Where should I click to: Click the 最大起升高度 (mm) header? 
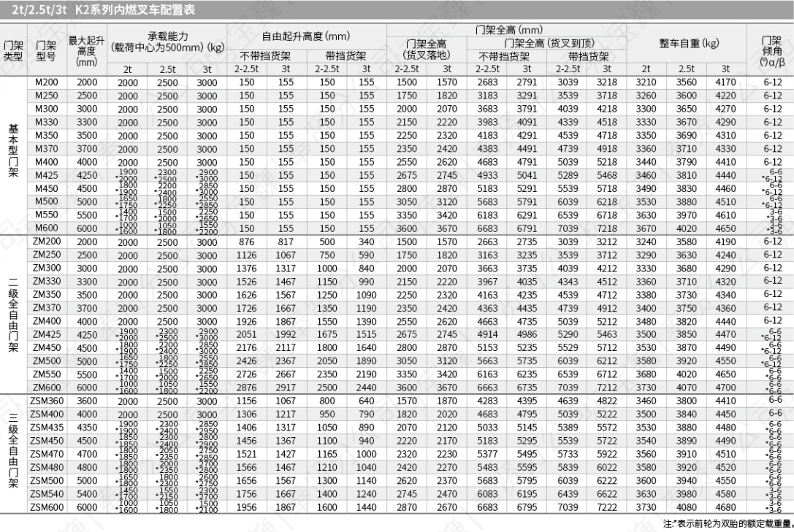(82, 50)
